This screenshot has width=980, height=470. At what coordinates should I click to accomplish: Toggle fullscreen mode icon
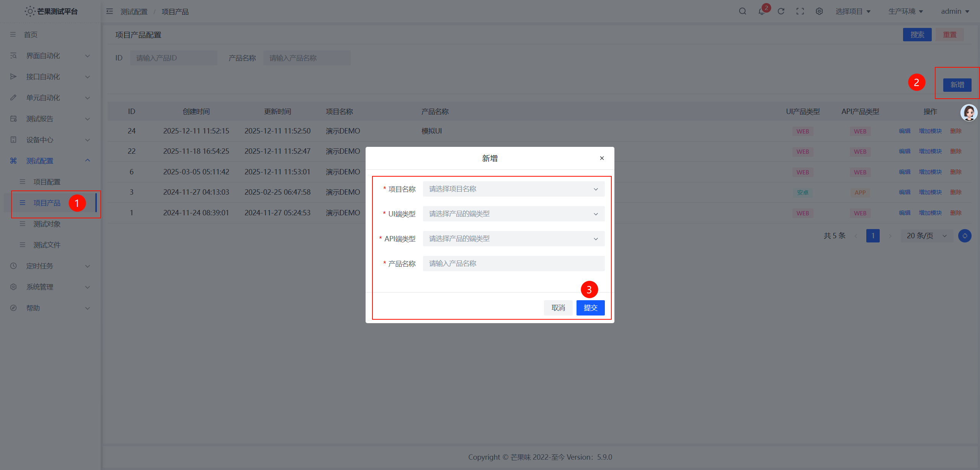pos(800,11)
